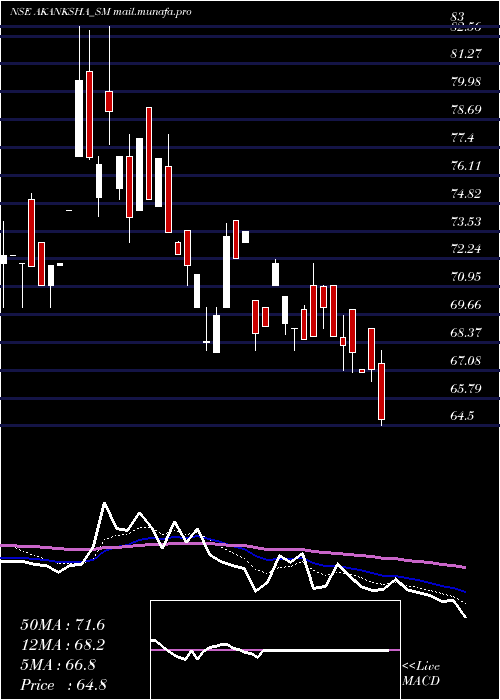Click the MACD line in the inset box
Screen dimensions: 500x700
coord(270,650)
